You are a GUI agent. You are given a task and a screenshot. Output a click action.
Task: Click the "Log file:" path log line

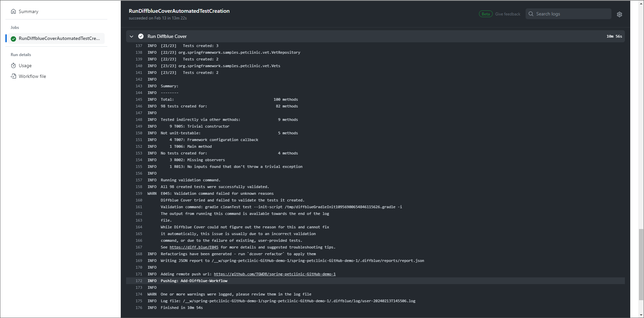(288, 301)
